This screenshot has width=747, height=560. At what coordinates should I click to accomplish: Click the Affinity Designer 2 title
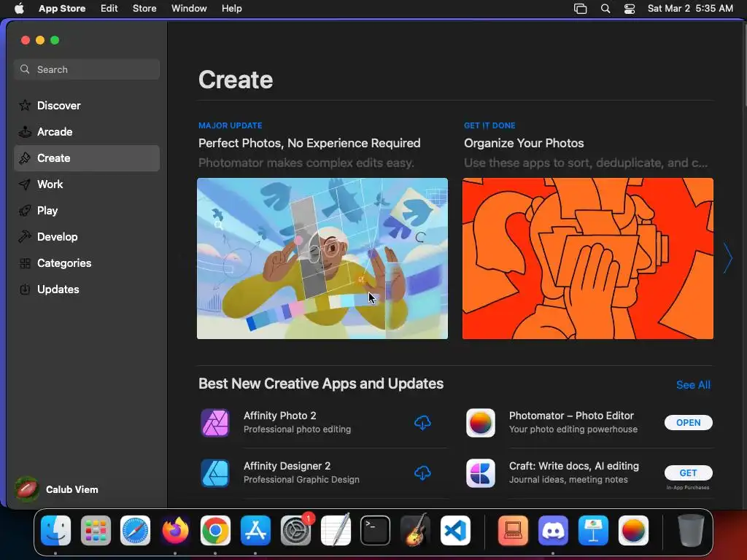(x=287, y=466)
